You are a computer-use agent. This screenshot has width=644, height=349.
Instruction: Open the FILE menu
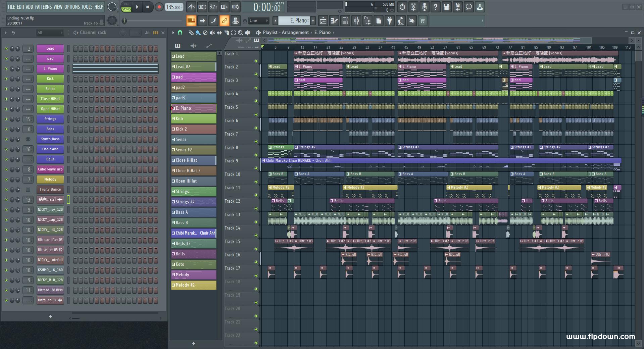click(11, 7)
